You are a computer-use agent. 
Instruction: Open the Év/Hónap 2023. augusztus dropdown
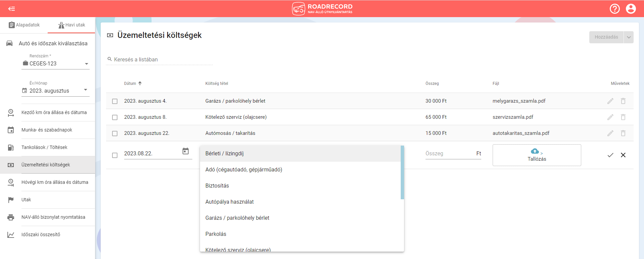coord(55,91)
